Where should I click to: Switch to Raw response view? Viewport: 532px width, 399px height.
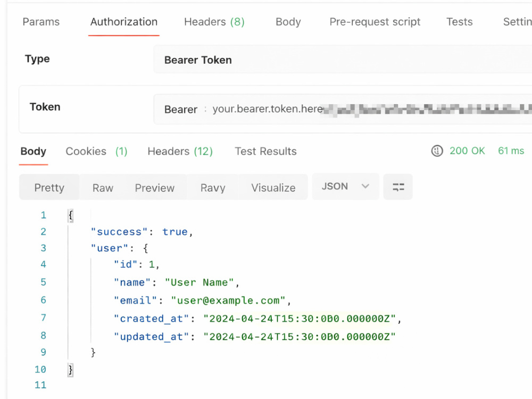(103, 187)
